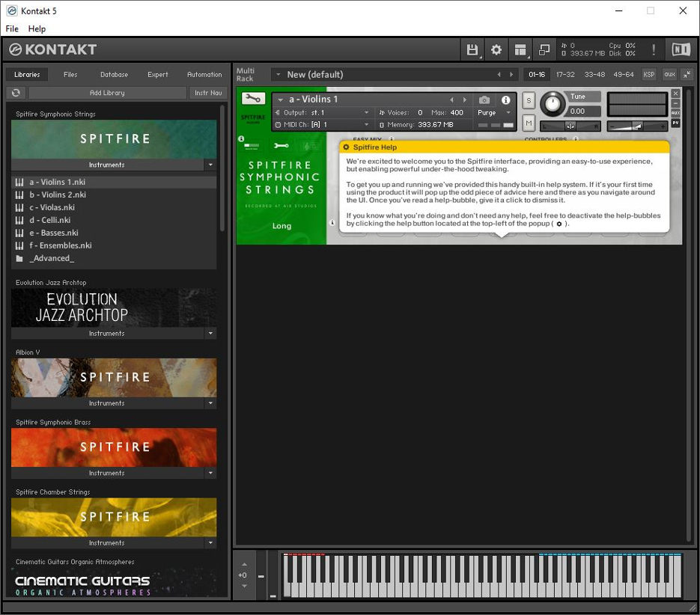Take a snapshot with camera icon

click(x=484, y=100)
